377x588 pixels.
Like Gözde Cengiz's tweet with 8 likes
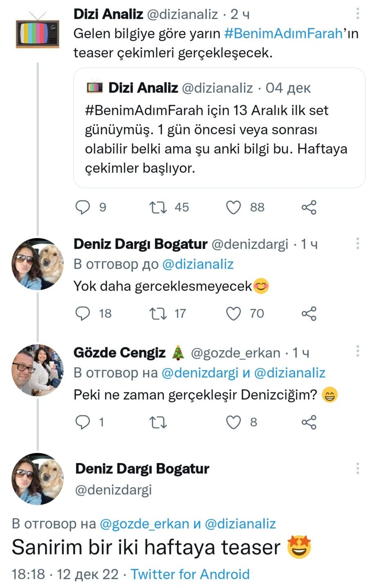pyautogui.click(x=234, y=422)
